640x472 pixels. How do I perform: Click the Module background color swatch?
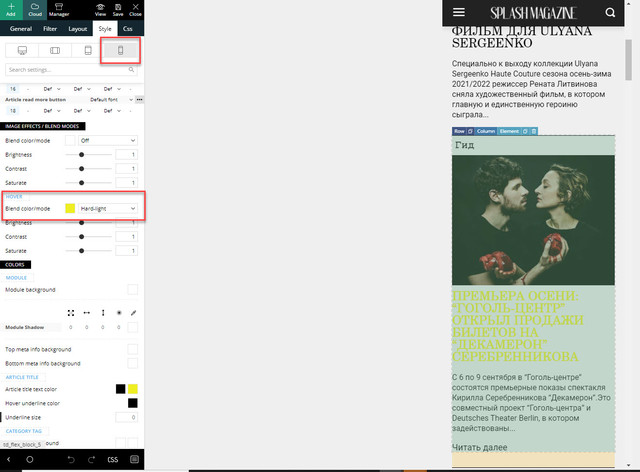[133, 289]
